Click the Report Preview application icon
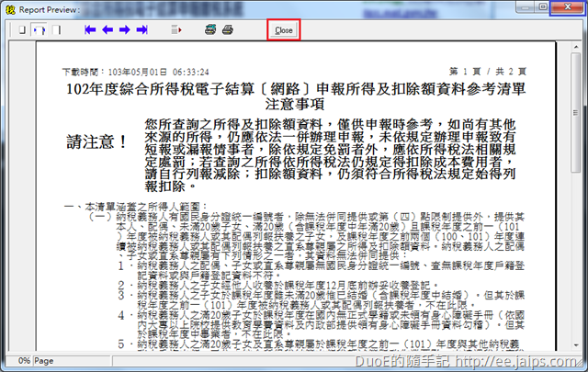The width and height of the screenshot is (588, 372). point(10,9)
